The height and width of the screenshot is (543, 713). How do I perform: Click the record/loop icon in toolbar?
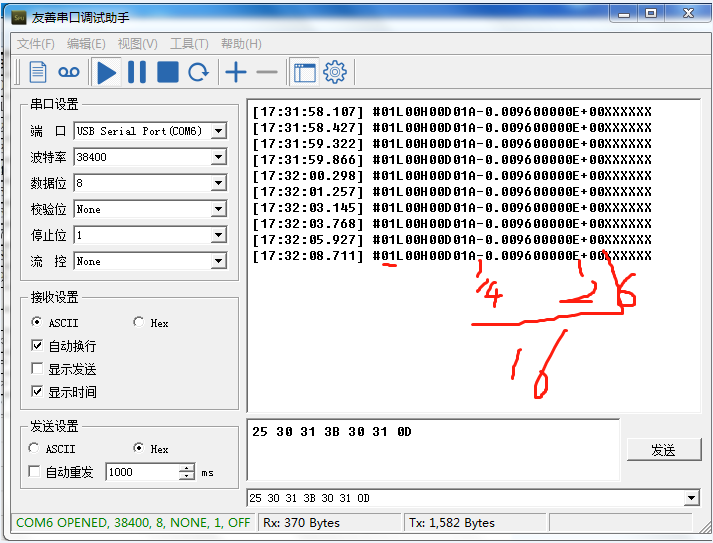68,72
